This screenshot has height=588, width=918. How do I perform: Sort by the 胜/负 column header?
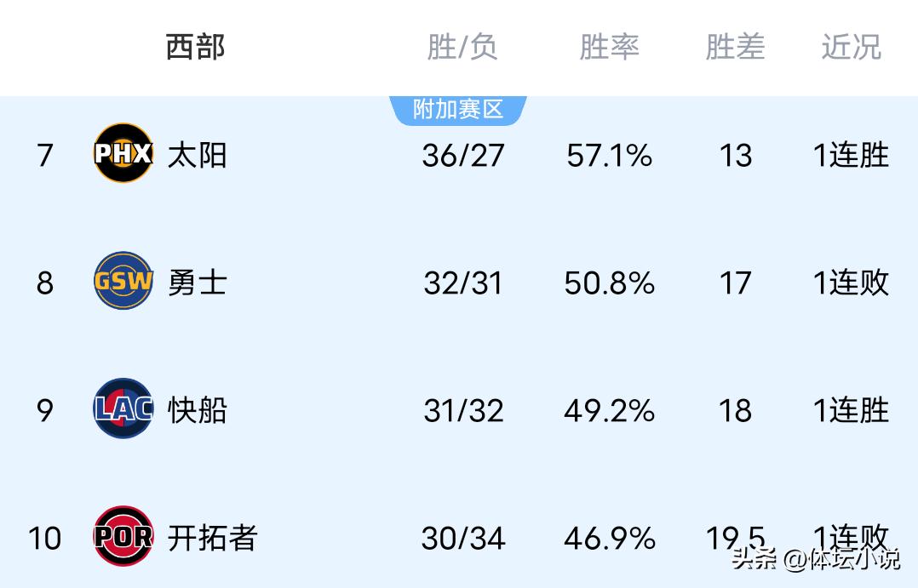coord(462,47)
